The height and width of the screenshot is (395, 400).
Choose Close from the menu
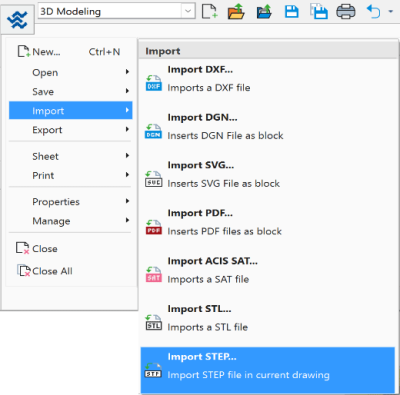pyautogui.click(x=70, y=248)
